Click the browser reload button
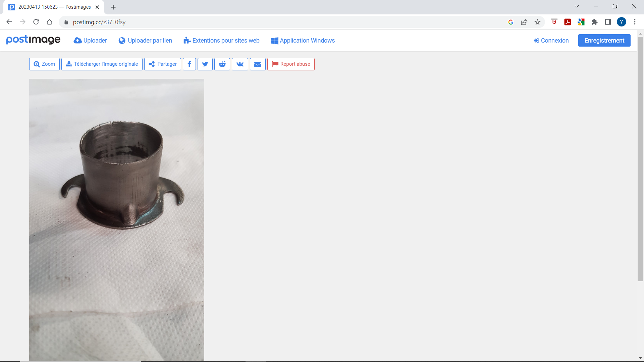 36,22
